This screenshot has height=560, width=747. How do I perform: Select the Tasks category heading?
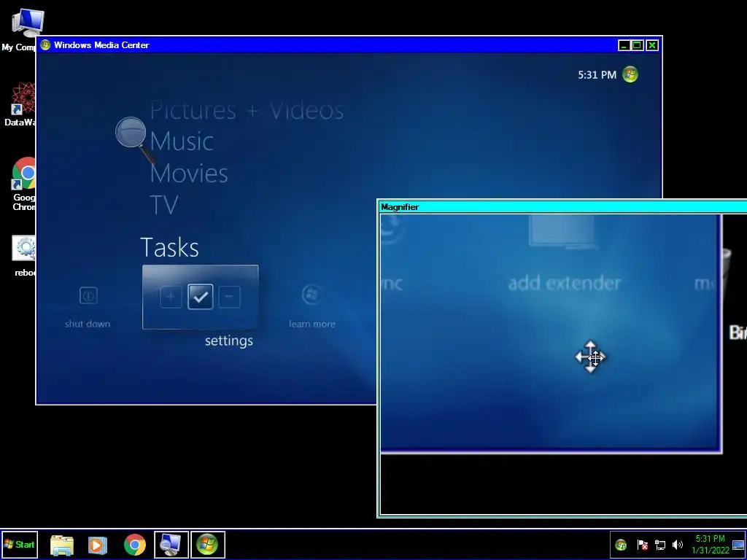169,248
